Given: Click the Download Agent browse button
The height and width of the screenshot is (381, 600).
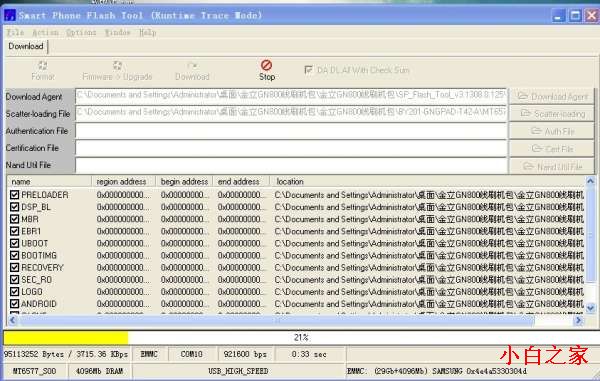Looking at the screenshot, I should (552, 97).
